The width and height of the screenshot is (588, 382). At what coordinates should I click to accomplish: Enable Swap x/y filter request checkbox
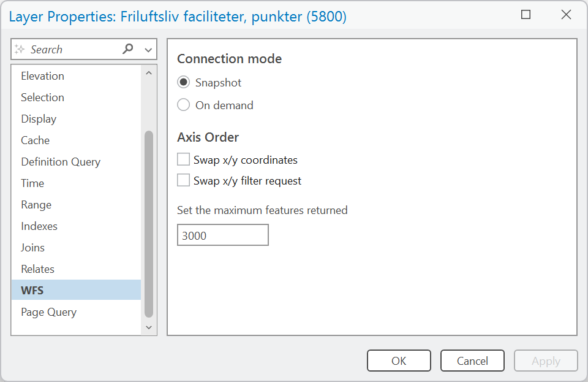pyautogui.click(x=183, y=181)
